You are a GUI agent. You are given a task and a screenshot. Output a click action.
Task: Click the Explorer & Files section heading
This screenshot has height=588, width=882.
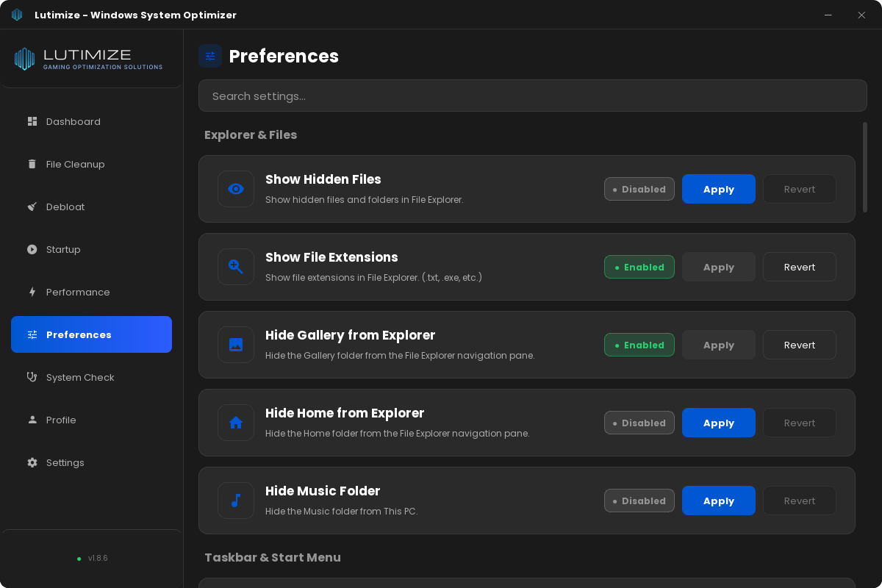click(x=251, y=135)
